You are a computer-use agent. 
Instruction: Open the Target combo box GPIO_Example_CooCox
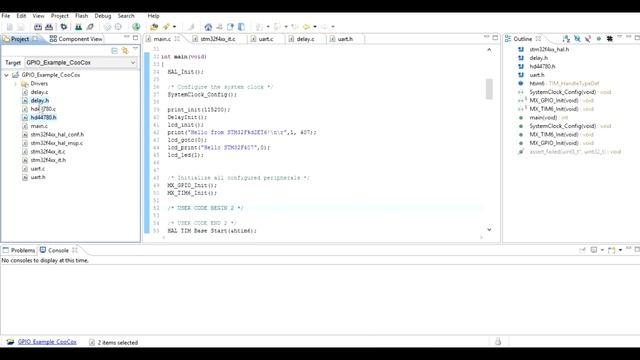81,62
